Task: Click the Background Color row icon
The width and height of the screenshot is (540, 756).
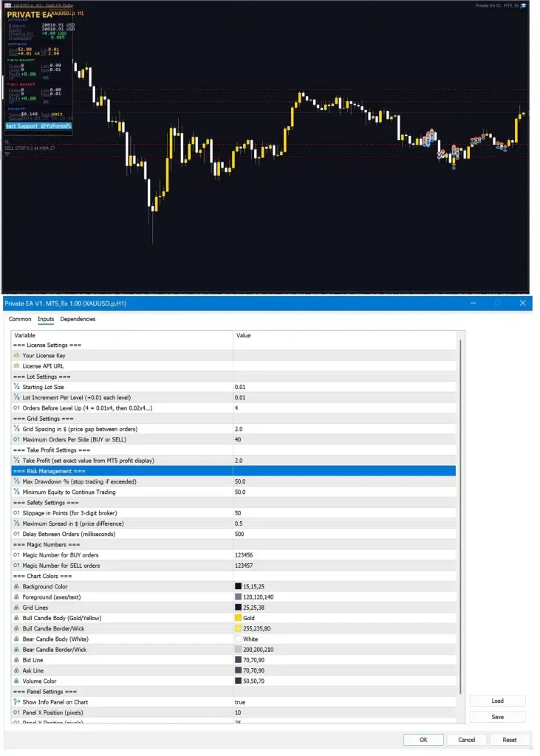Action: point(16,587)
